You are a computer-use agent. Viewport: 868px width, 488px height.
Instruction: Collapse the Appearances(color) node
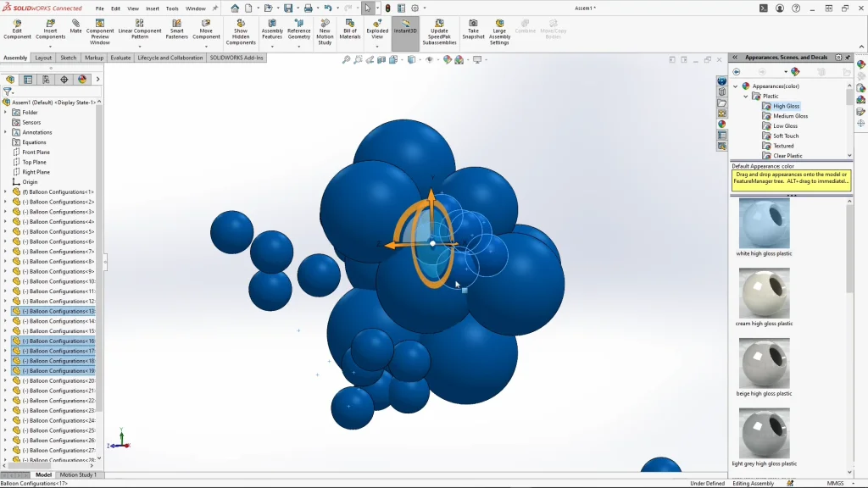(736, 86)
